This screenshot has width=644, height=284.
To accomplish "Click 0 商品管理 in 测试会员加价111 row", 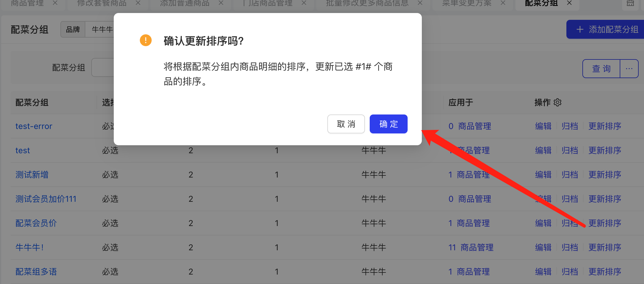I will click(x=470, y=199).
